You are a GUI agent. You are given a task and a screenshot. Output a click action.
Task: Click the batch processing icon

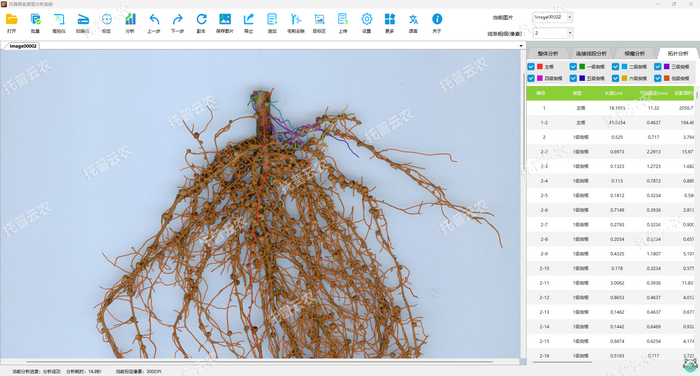pyautogui.click(x=35, y=20)
